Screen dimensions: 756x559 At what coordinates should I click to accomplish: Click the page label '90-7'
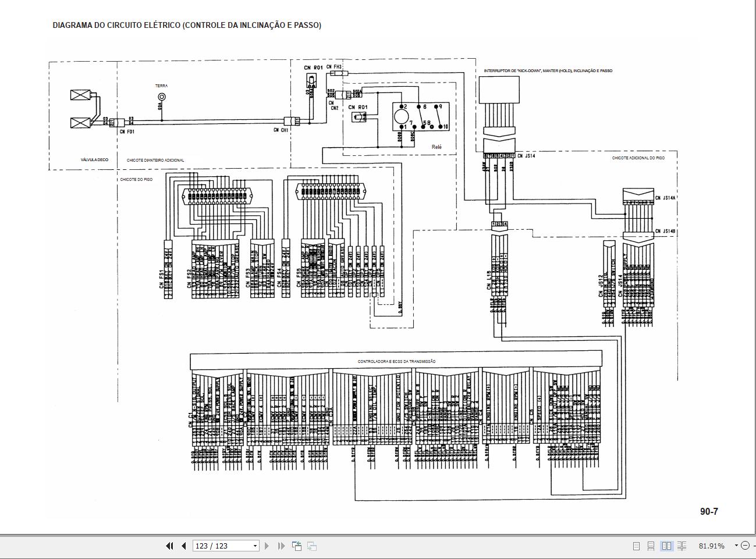[x=709, y=511]
